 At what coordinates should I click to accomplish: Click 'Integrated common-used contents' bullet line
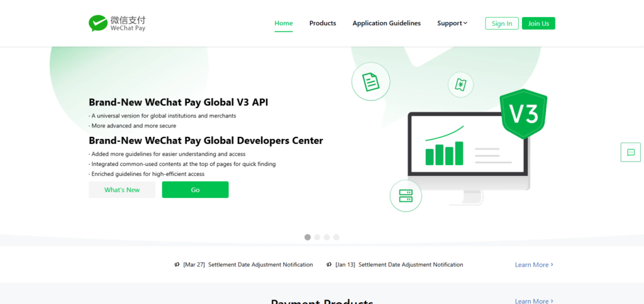point(182,164)
